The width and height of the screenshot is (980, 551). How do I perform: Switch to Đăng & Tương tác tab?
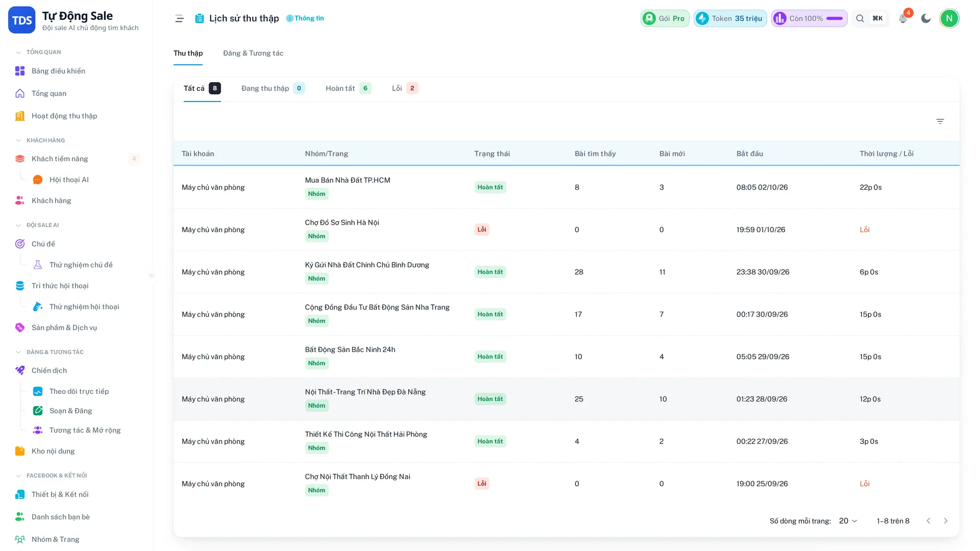pyautogui.click(x=253, y=53)
